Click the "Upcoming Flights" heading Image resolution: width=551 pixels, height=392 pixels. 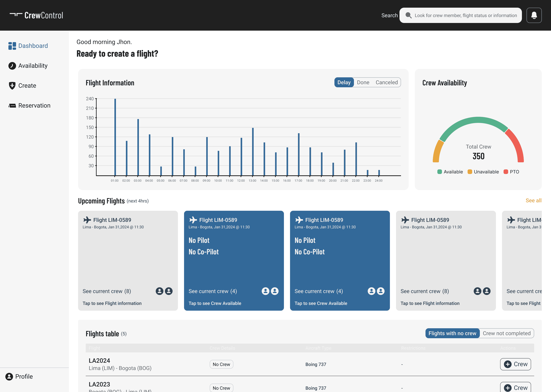(101, 201)
